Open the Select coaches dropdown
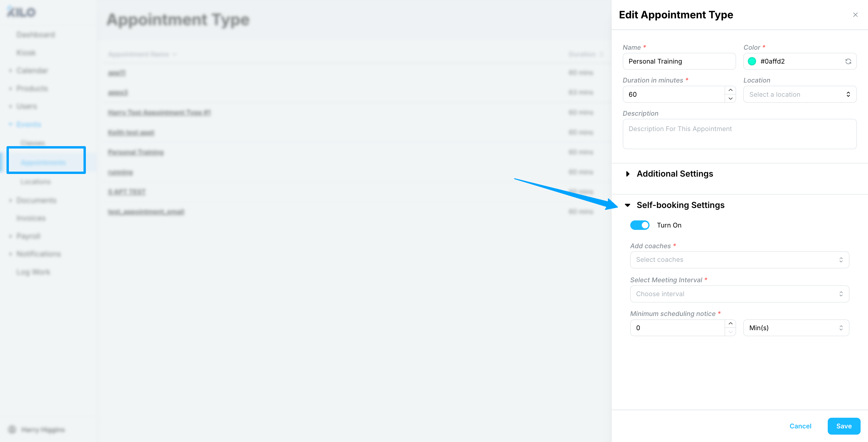The image size is (868, 442). [739, 260]
